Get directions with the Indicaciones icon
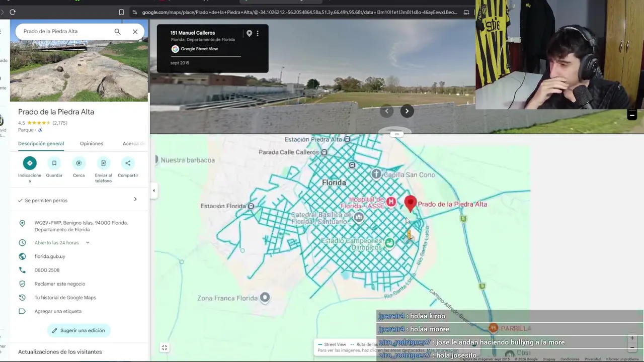 [30, 163]
